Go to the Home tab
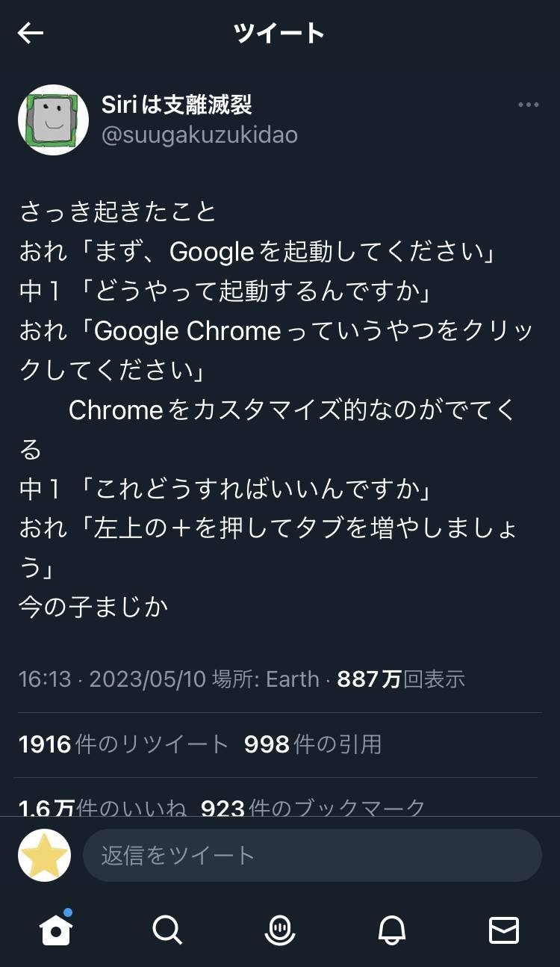560x967 pixels. (56, 930)
